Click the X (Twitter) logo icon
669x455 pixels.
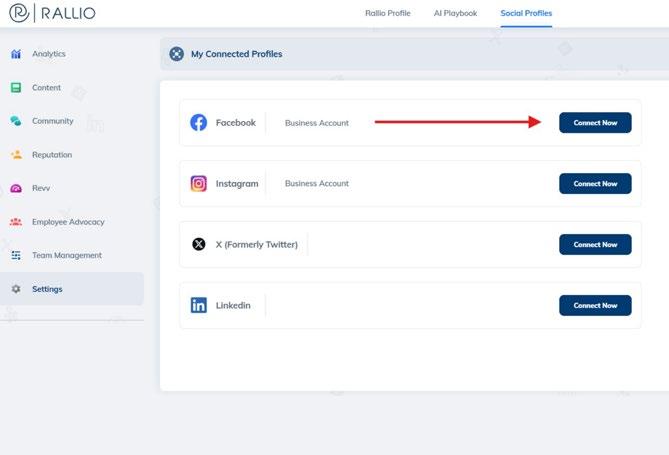click(x=198, y=244)
